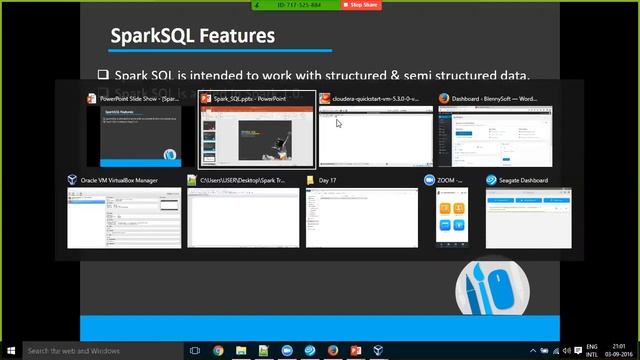Viewport: 640px width, 360px height.
Task: Click the VirtualBox icon beside Oracle VM title
Action: [72, 180]
